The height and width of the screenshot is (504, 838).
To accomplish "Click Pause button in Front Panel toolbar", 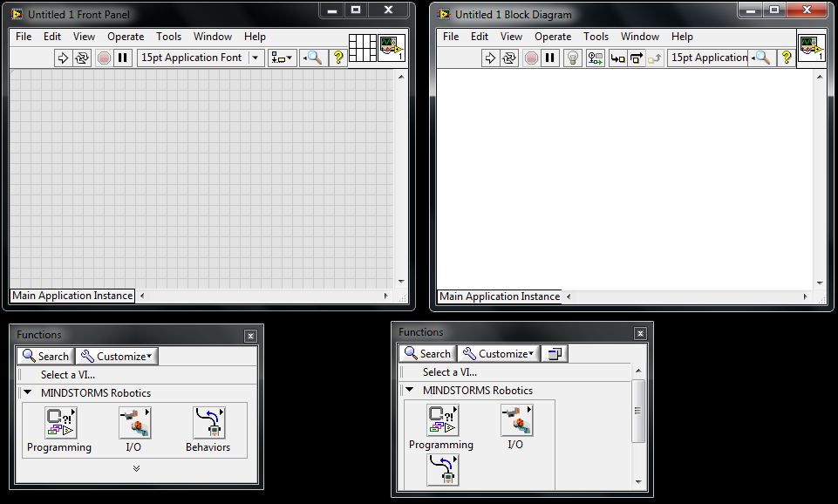I will 122,58.
